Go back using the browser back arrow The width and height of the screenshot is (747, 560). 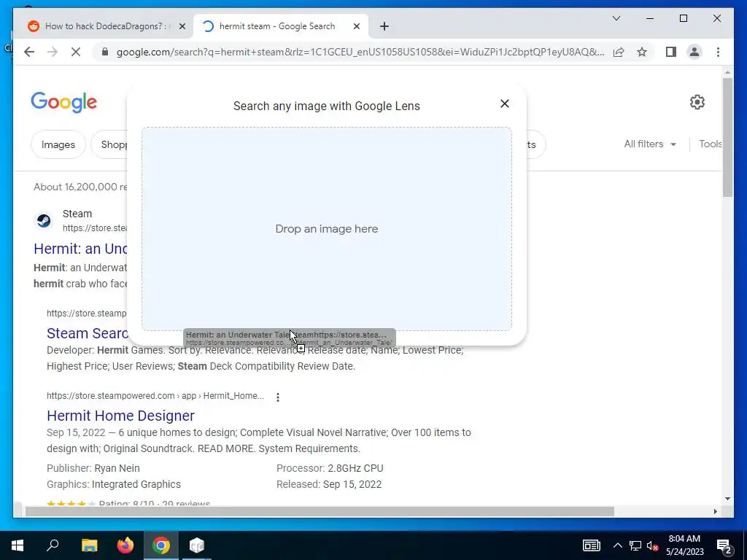29,52
